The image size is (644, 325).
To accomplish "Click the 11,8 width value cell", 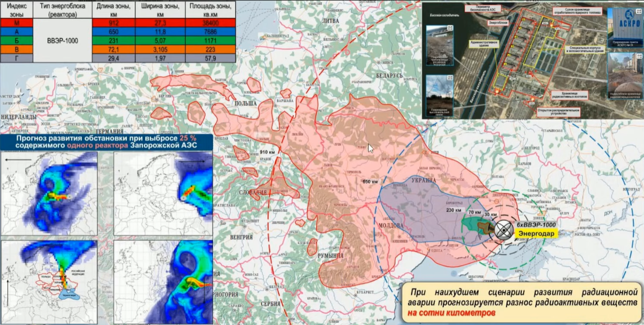I will tap(161, 31).
